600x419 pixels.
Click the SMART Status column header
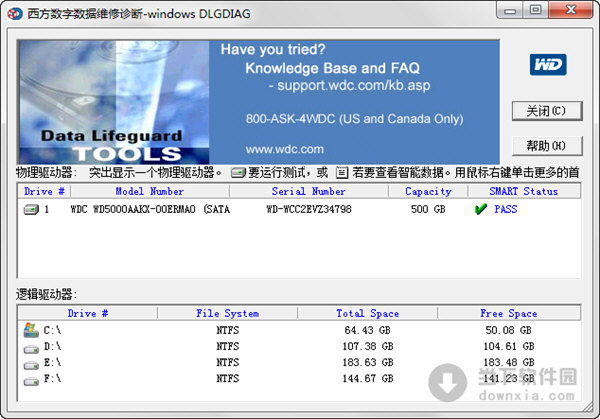pos(523,191)
